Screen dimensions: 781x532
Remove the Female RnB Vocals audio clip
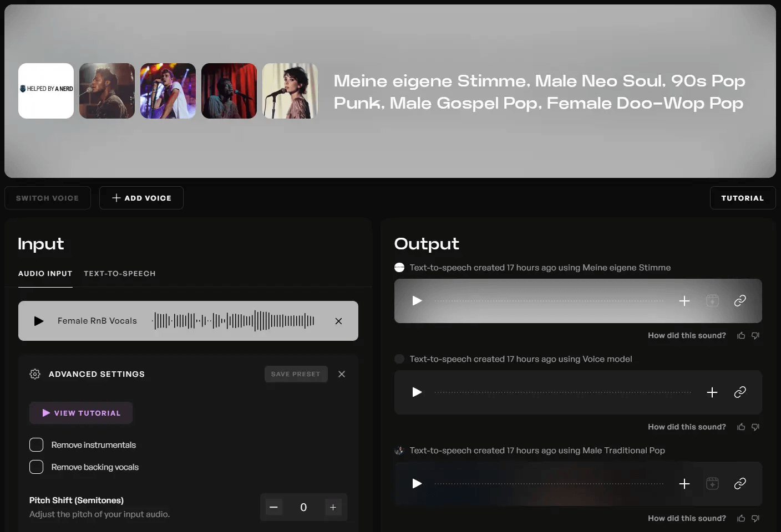[338, 321]
